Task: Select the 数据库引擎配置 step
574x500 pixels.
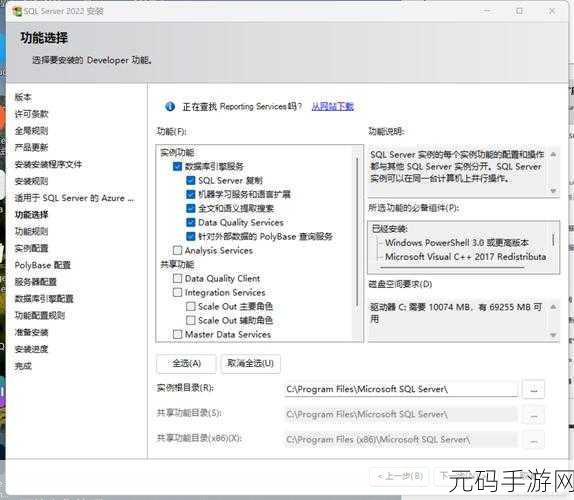Action: [44, 299]
